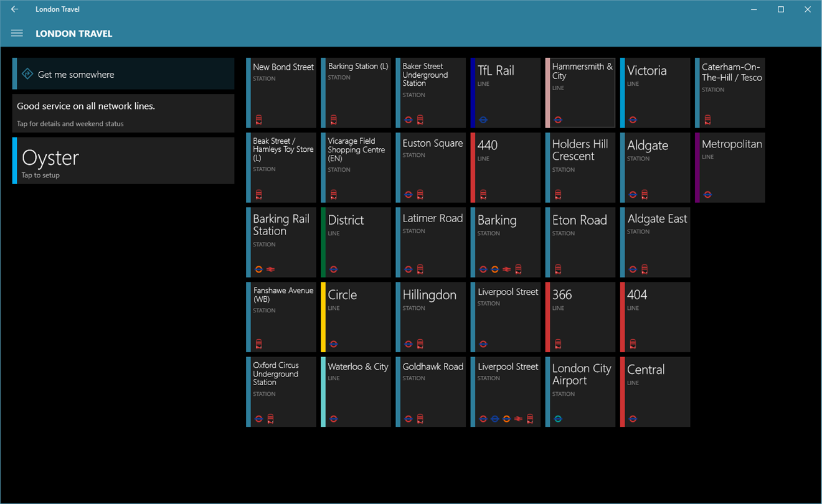This screenshot has height=504, width=822.
Task: Click bus icon on Barking Station (L) tile
Action: click(x=334, y=120)
